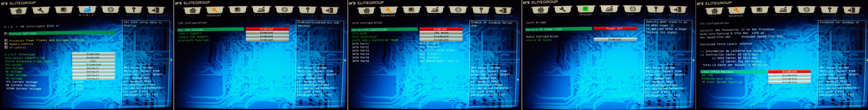Screen dimensions: 868x110
Task: Click SATA Port3 HL-DT-ST DVDRA ATAPI entry
Action: [x=437, y=50]
